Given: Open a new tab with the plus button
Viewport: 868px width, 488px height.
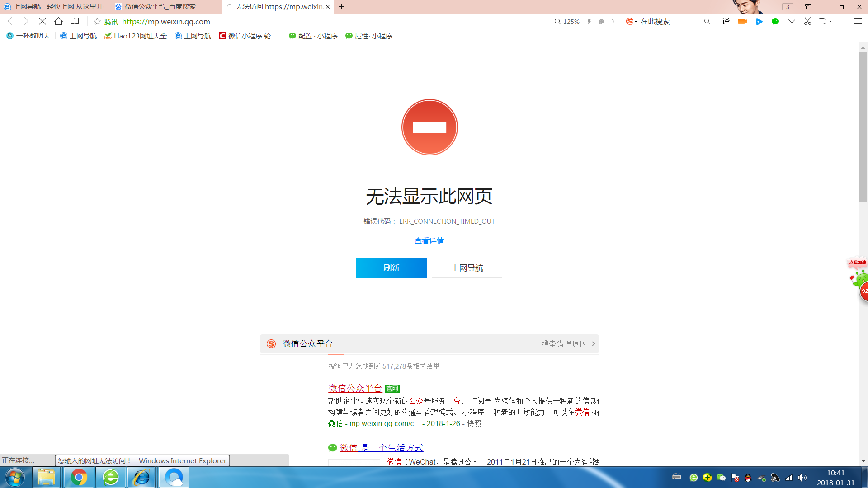Looking at the screenshot, I should (342, 7).
